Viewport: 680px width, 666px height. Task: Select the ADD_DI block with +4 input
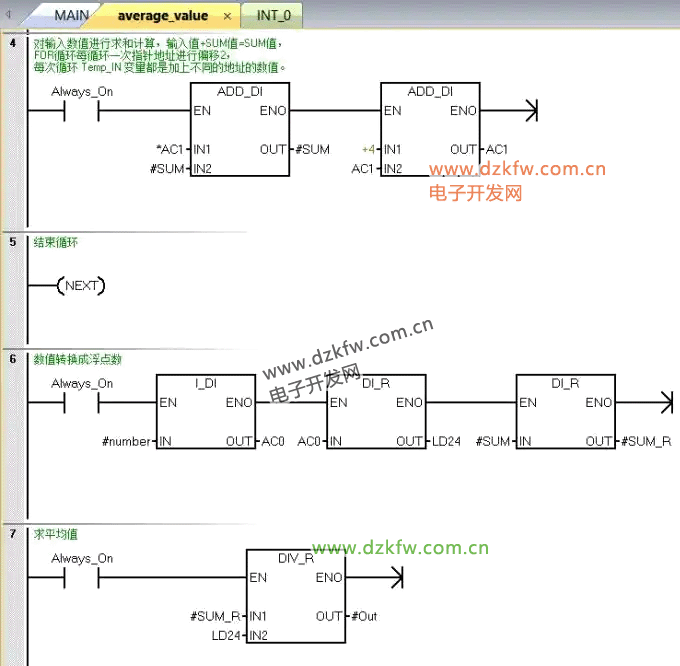click(x=430, y=130)
